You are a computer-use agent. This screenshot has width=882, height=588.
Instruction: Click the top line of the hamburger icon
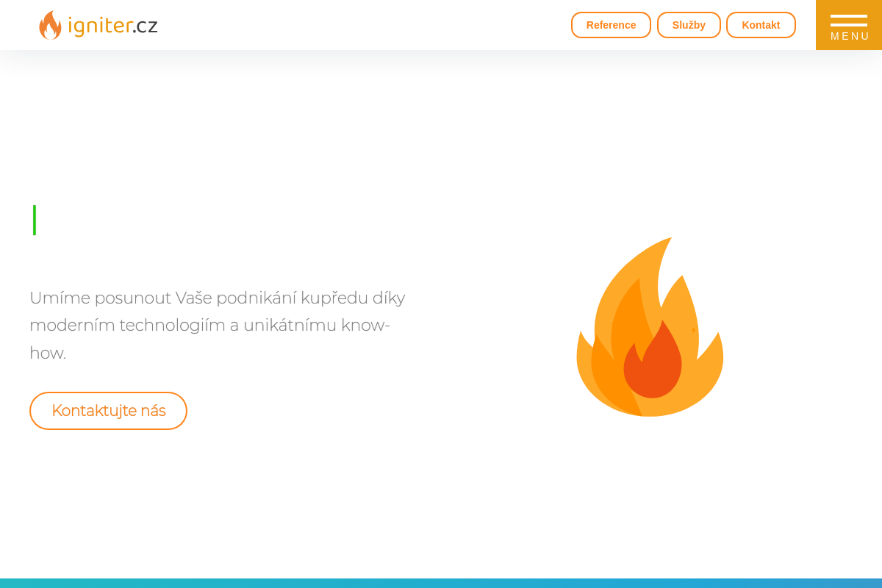tap(849, 16)
